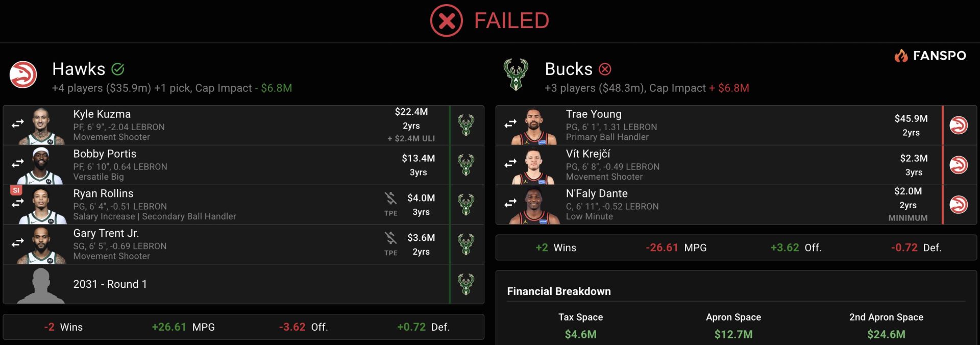Click the Atlanta Hawks team logo
Image resolution: width=980 pixels, height=345 pixels.
coord(23,75)
